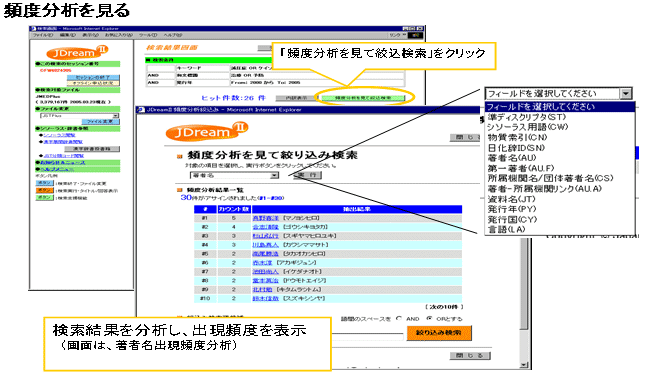Open the お知らせ&ニュース link

[62, 163]
